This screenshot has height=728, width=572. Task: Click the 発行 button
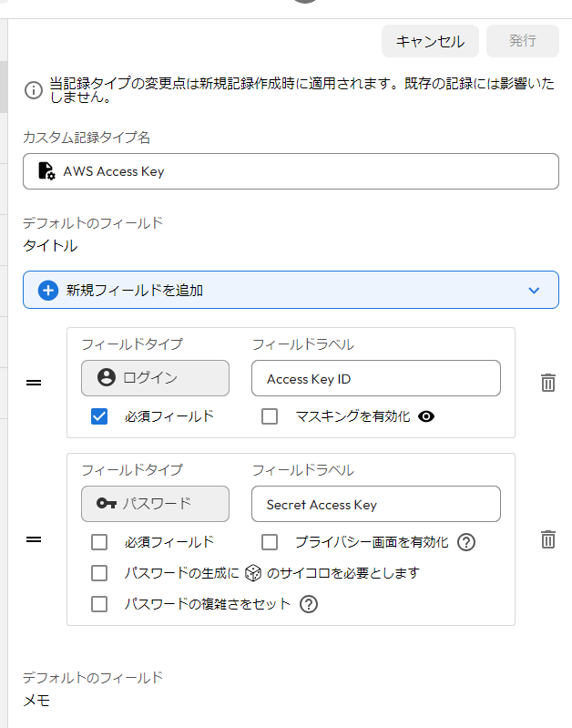[x=522, y=41]
